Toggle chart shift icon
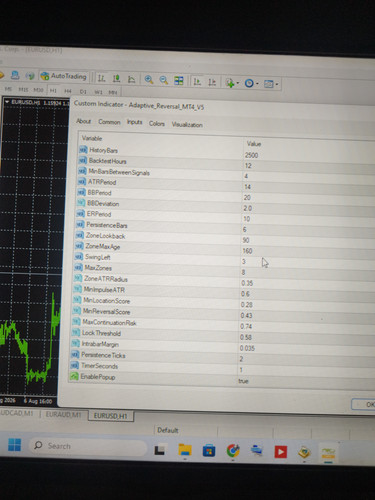 pyautogui.click(x=212, y=82)
